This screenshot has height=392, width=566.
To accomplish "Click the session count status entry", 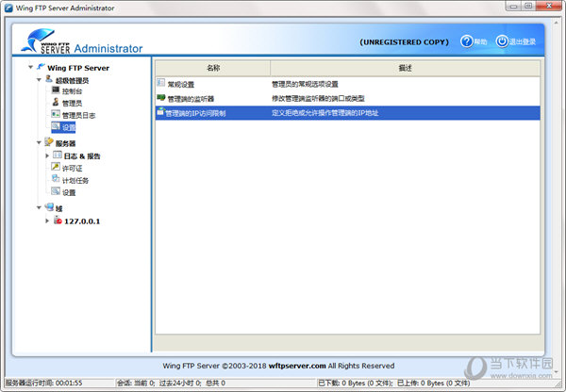I will coord(171,383).
